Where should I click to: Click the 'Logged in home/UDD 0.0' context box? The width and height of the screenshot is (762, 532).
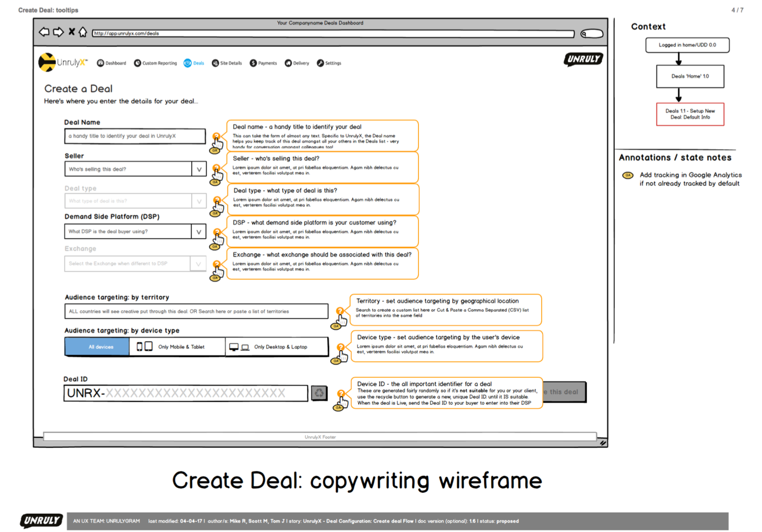click(x=687, y=45)
